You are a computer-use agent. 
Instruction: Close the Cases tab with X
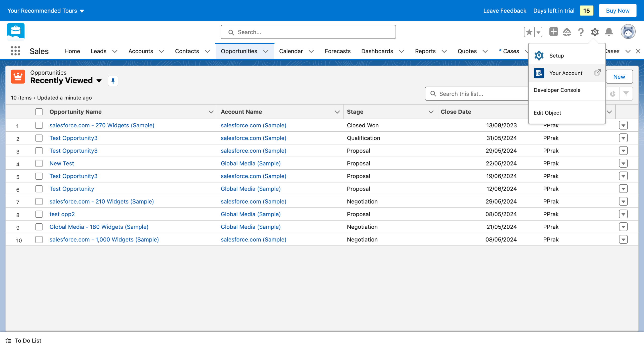click(x=638, y=51)
